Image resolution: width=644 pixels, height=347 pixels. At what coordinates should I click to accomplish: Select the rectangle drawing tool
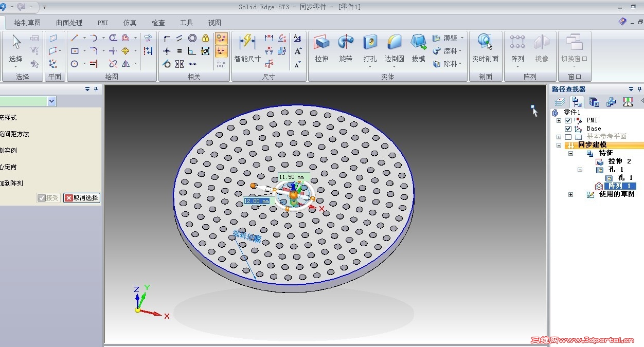coord(75,51)
